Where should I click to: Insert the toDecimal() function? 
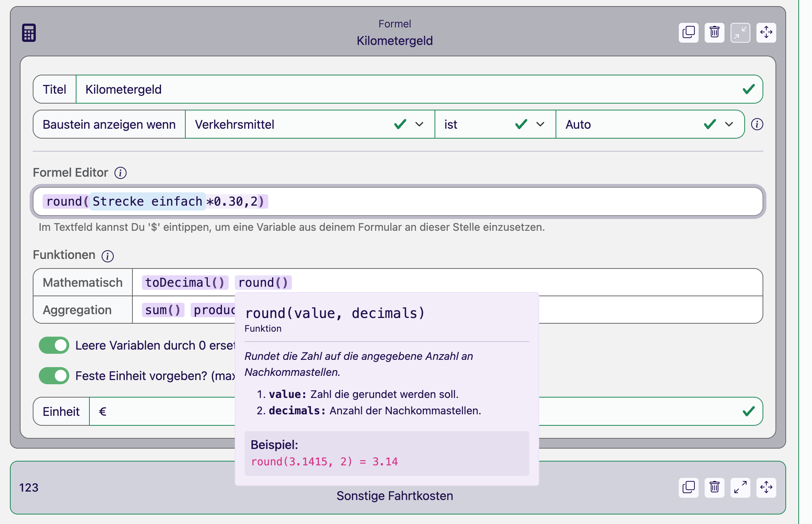185,283
